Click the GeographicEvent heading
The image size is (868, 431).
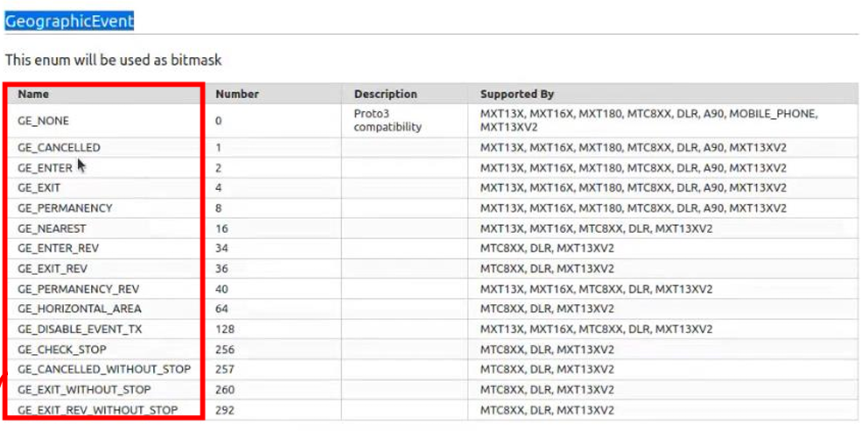click(69, 20)
